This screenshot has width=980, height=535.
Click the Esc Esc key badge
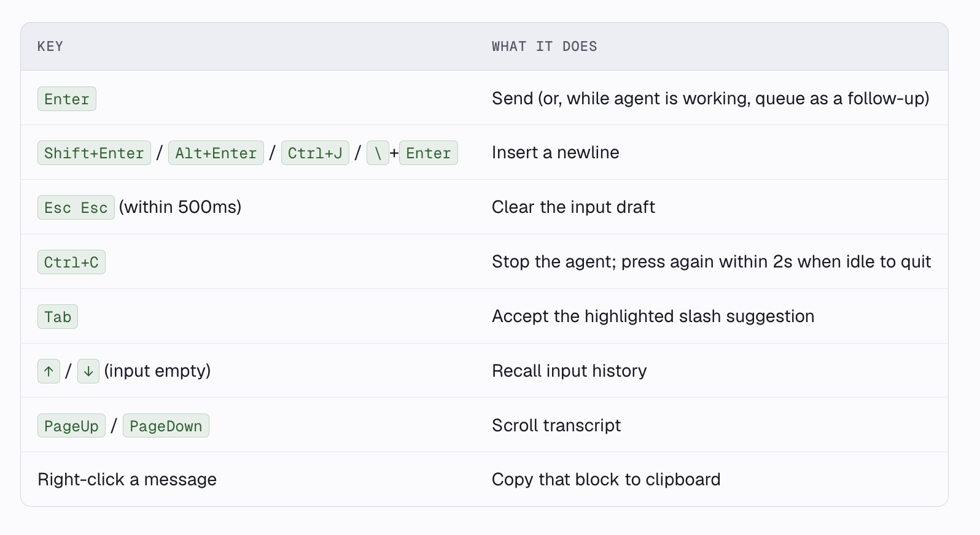[x=76, y=207]
